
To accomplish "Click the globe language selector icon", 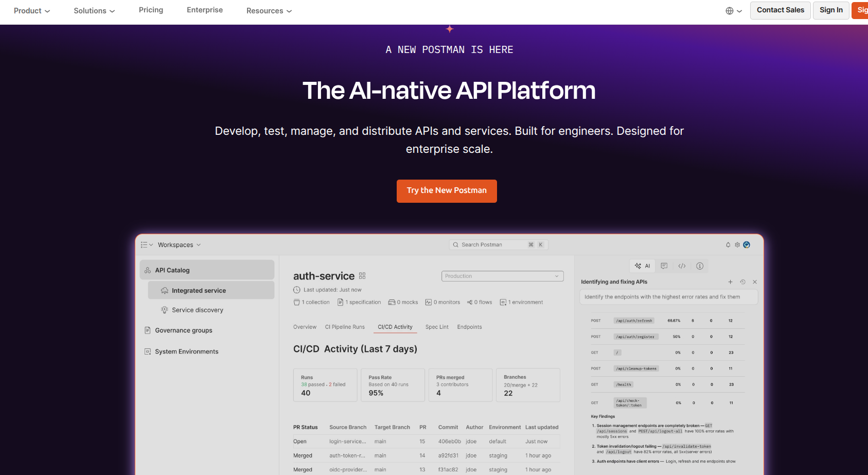I will click(x=730, y=11).
